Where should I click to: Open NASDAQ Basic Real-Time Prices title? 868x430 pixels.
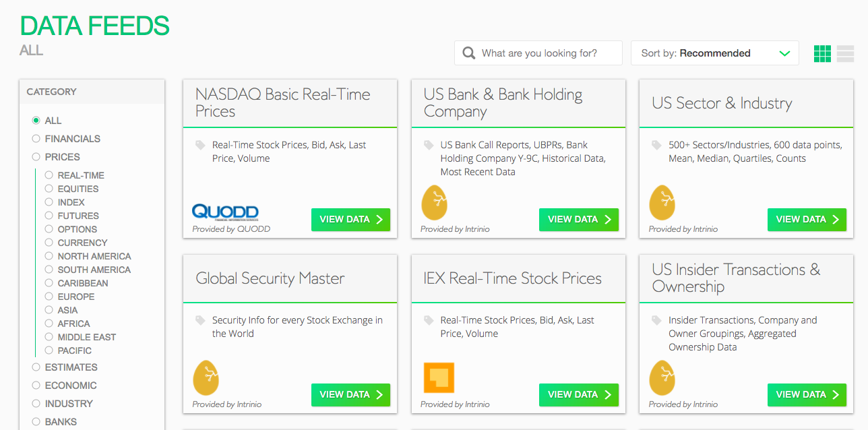[x=283, y=103]
